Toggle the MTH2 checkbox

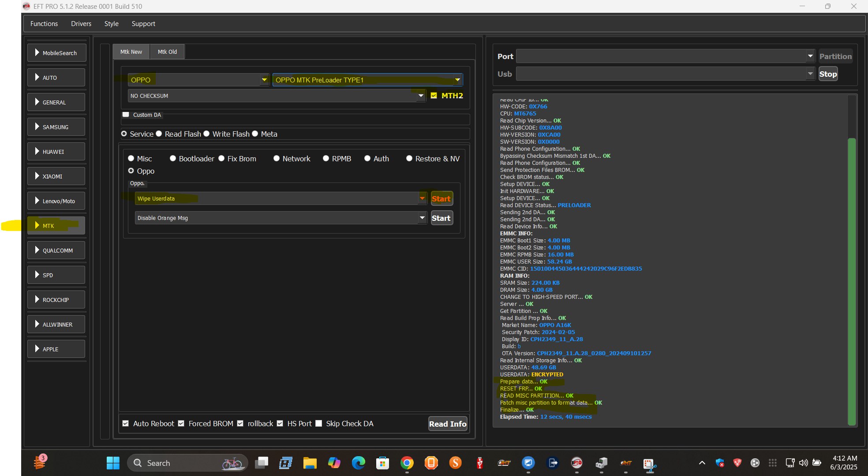434,96
